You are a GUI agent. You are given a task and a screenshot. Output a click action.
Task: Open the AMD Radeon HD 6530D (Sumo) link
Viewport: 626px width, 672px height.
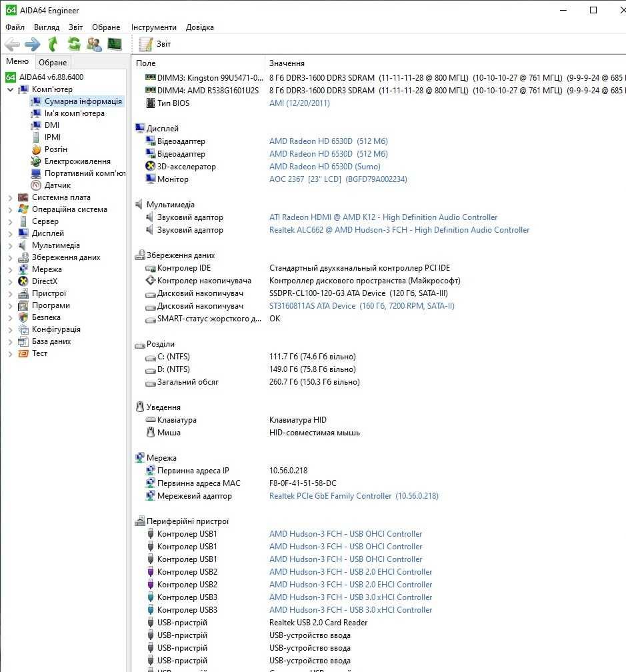pos(325,166)
